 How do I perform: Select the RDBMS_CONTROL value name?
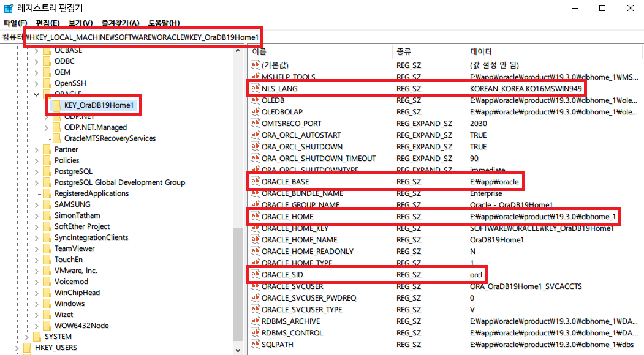click(x=292, y=333)
